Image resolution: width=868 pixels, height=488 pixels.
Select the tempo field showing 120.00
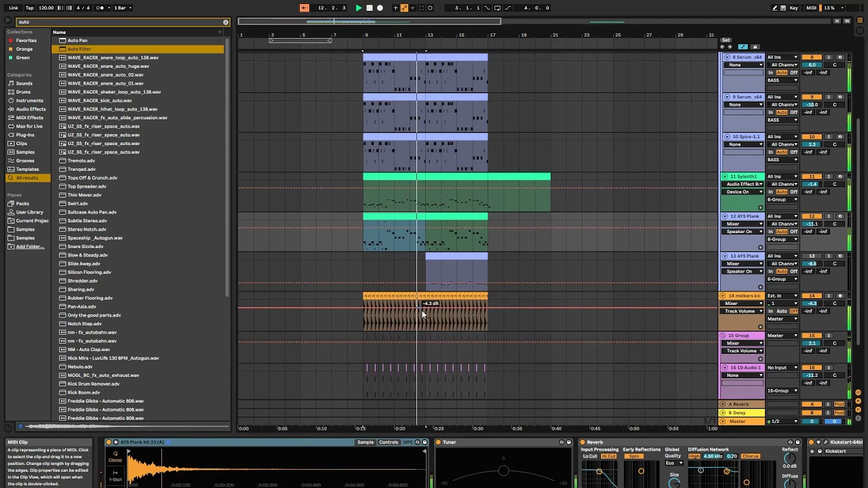(46, 8)
